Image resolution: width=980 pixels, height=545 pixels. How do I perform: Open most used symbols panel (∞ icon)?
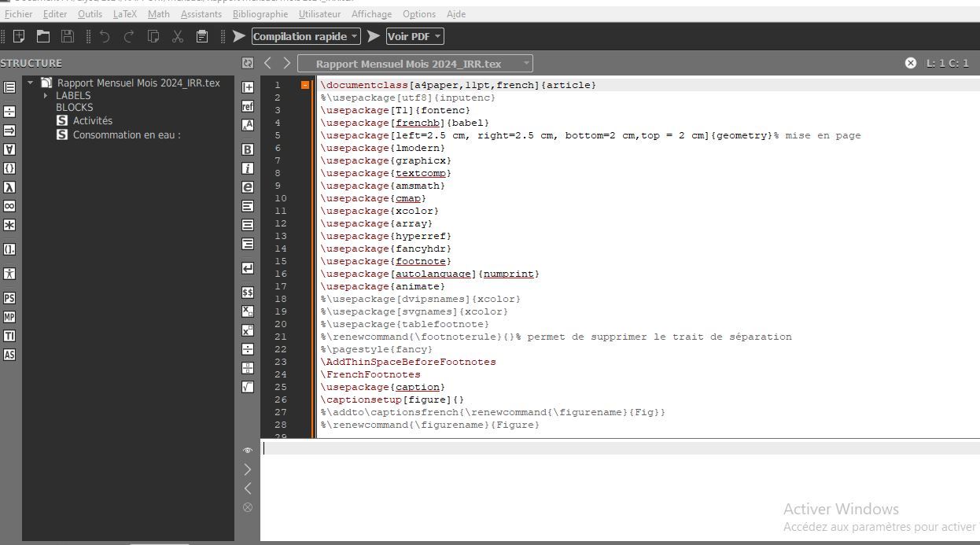pos(9,206)
